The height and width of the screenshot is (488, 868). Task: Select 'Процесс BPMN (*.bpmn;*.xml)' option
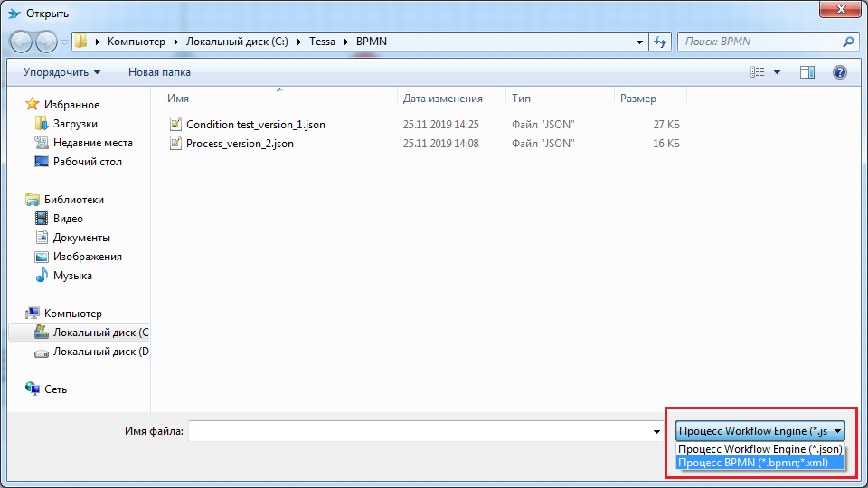pos(752,463)
